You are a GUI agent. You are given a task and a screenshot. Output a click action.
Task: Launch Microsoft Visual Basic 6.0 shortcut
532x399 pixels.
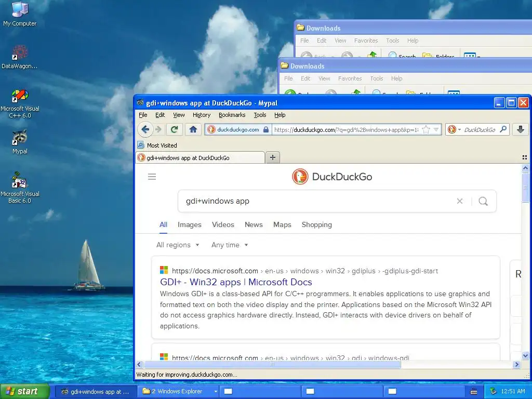[x=20, y=188]
